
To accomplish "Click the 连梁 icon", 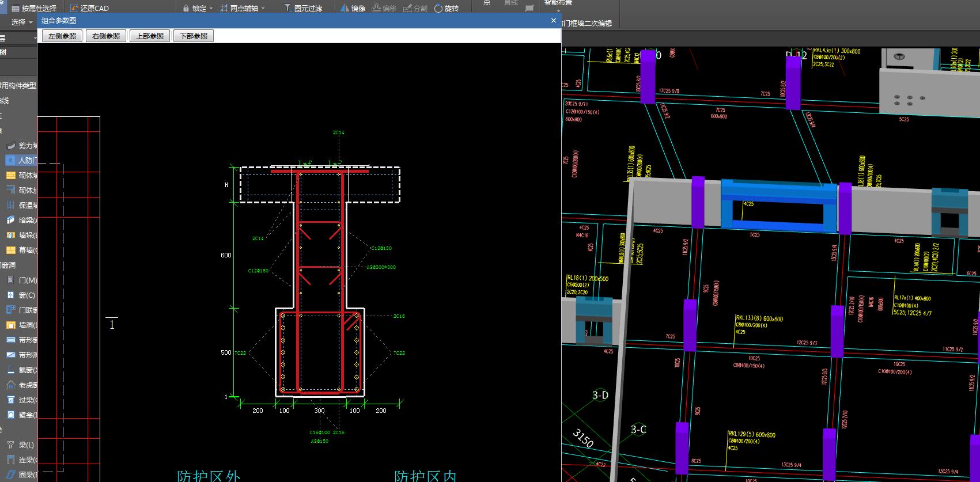I will click(x=10, y=460).
